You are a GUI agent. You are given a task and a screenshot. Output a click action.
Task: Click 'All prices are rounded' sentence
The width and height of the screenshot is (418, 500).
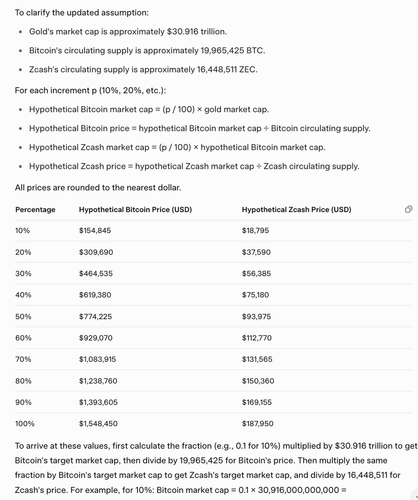tap(98, 188)
